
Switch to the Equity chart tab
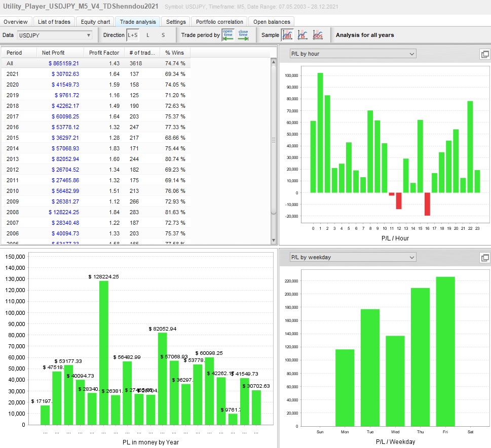click(x=95, y=22)
